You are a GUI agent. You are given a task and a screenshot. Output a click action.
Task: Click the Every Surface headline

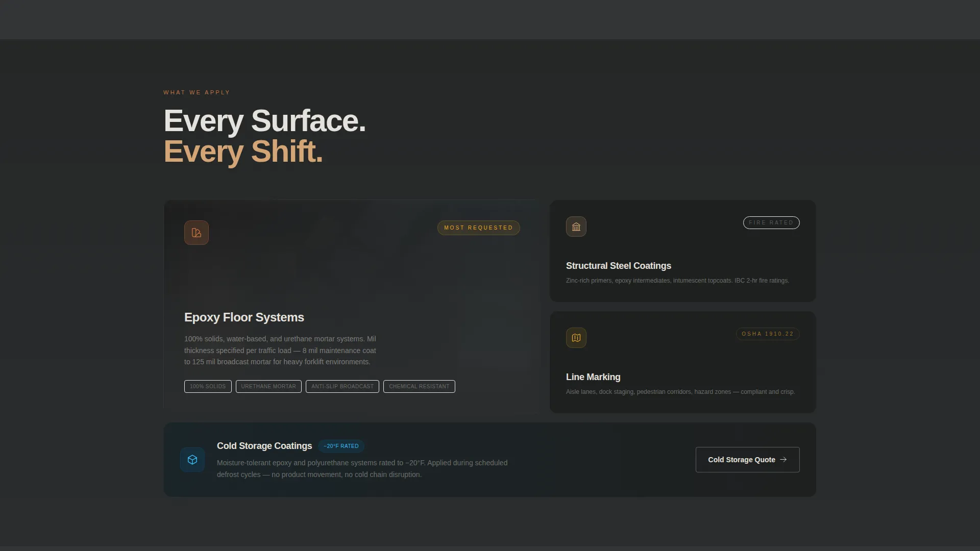click(264, 121)
